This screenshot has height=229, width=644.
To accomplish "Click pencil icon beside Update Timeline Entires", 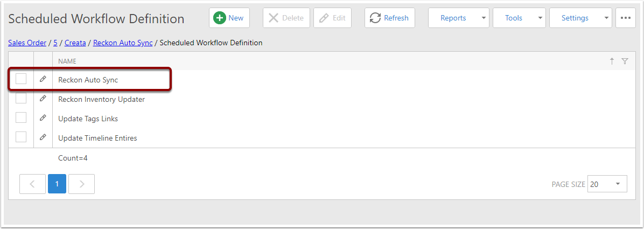I will 43,137.
